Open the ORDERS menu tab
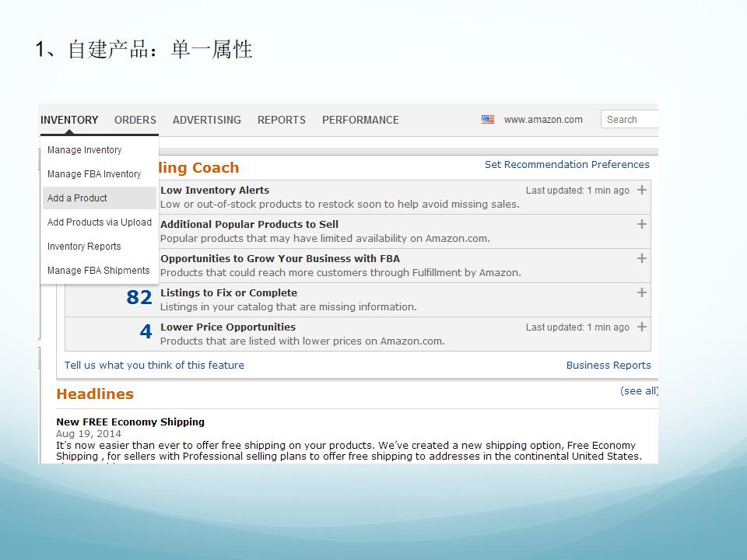 135,120
